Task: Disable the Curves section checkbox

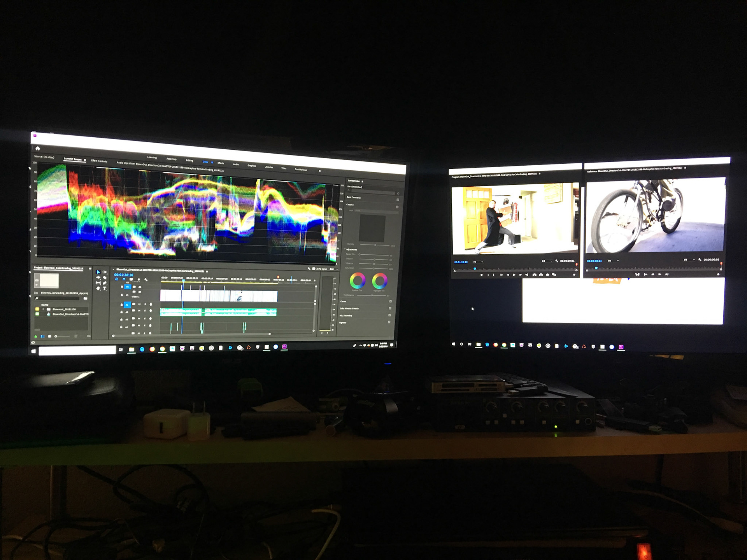Action: [x=390, y=301]
